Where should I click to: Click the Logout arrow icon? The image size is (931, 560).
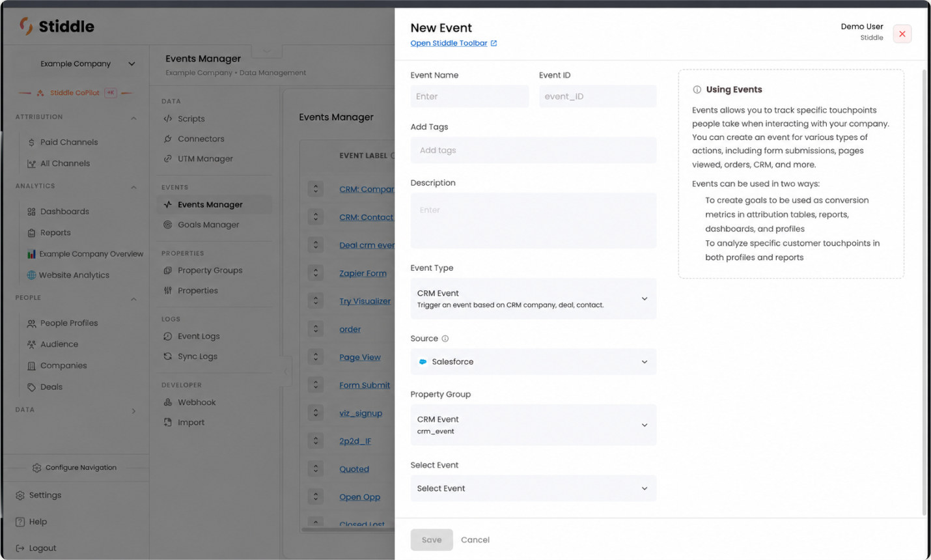point(20,548)
